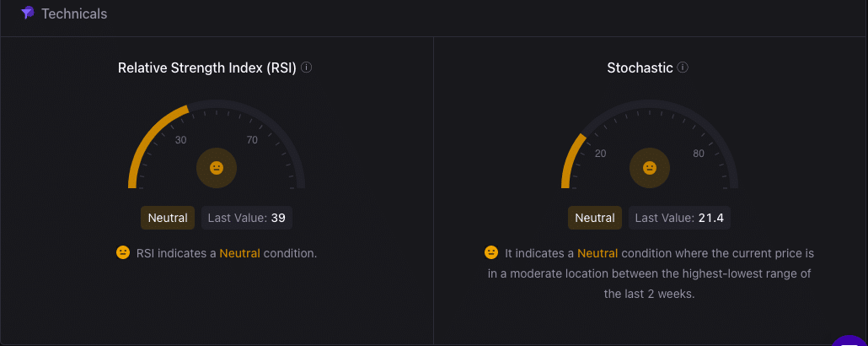Click the emoji beside RSI indicates text
The height and width of the screenshot is (346, 868).
tap(122, 253)
